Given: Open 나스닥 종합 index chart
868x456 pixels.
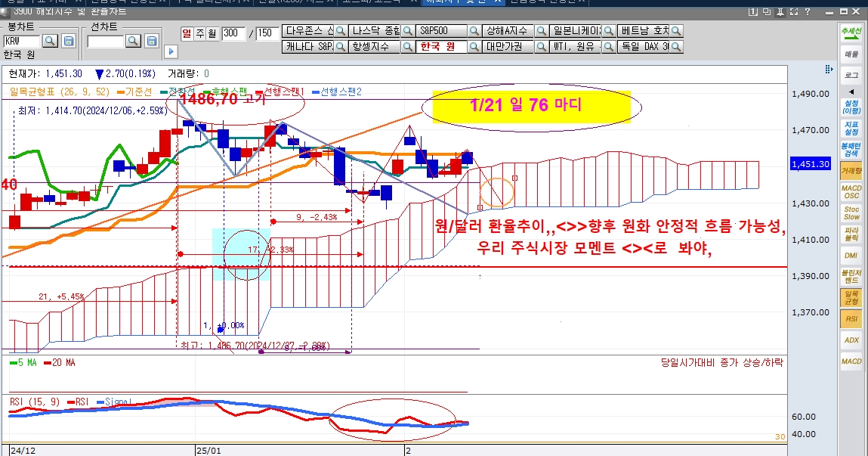Looking at the screenshot, I should [375, 31].
